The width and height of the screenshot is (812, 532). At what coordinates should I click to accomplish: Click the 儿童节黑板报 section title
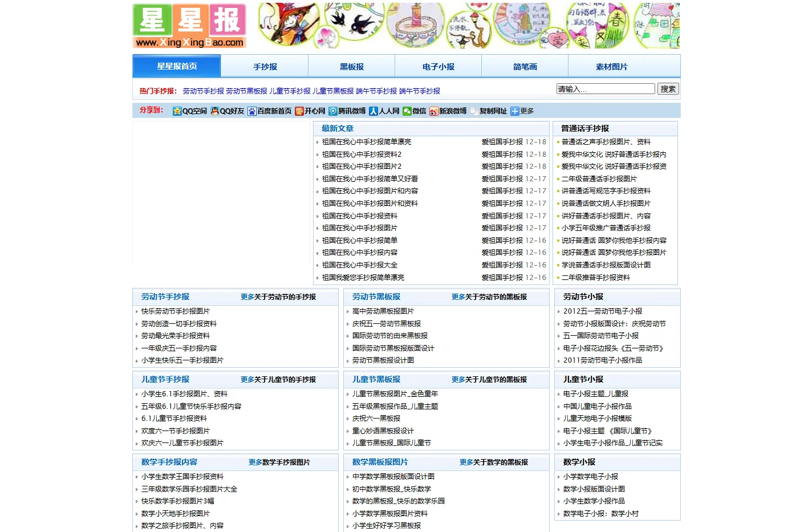tap(376, 380)
